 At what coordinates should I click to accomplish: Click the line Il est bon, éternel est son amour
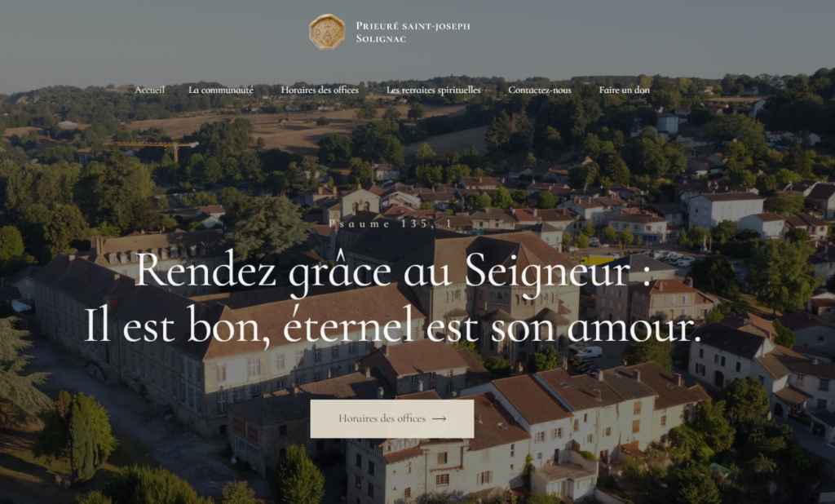click(392, 325)
